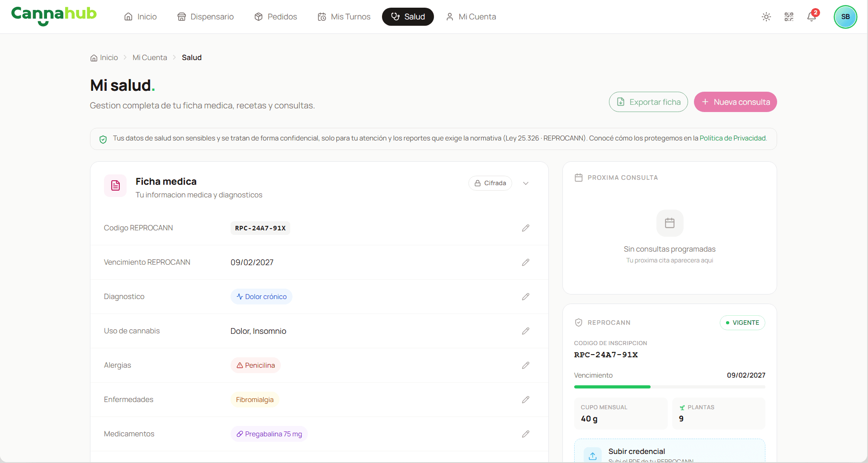
Task: Edit the Vencimiento REPROCANN date
Action: pyautogui.click(x=526, y=262)
